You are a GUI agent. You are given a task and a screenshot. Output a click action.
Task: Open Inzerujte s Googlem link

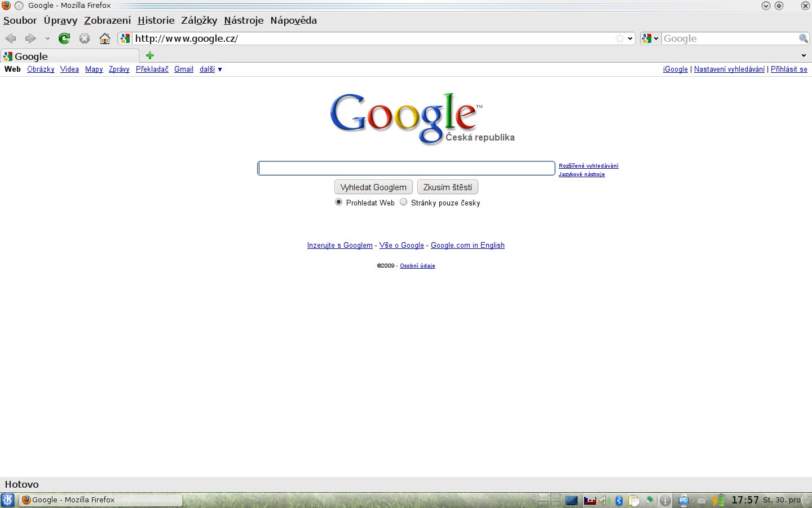click(340, 246)
